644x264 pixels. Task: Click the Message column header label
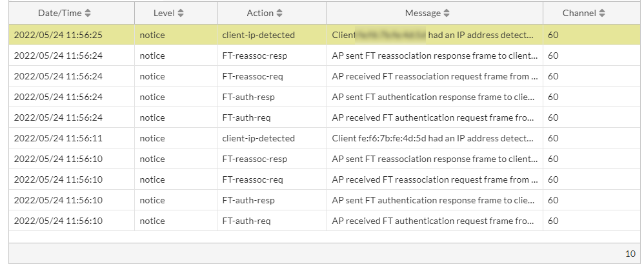(x=423, y=13)
